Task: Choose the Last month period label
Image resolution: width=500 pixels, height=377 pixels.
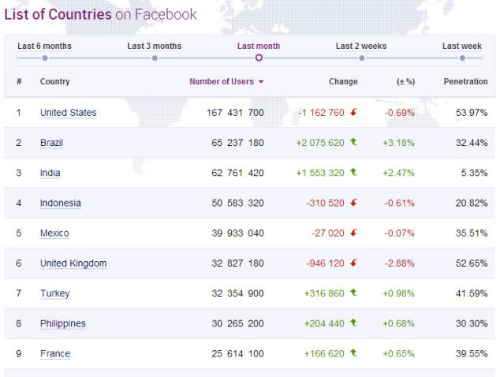Action: [x=259, y=46]
